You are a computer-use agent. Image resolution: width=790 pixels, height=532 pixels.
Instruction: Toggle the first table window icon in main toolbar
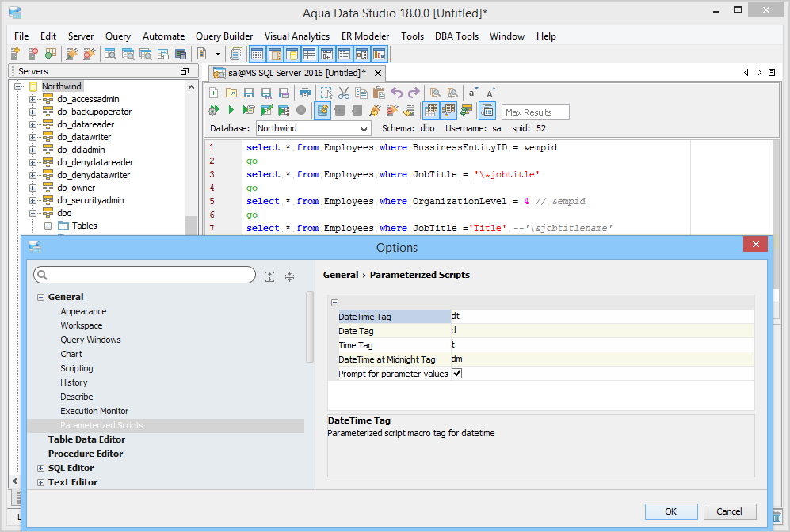[257, 53]
